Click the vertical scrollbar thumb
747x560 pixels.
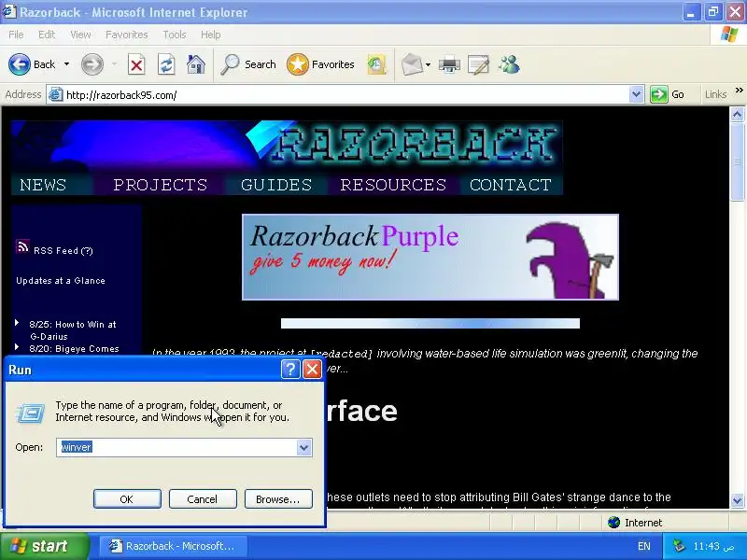click(x=737, y=161)
